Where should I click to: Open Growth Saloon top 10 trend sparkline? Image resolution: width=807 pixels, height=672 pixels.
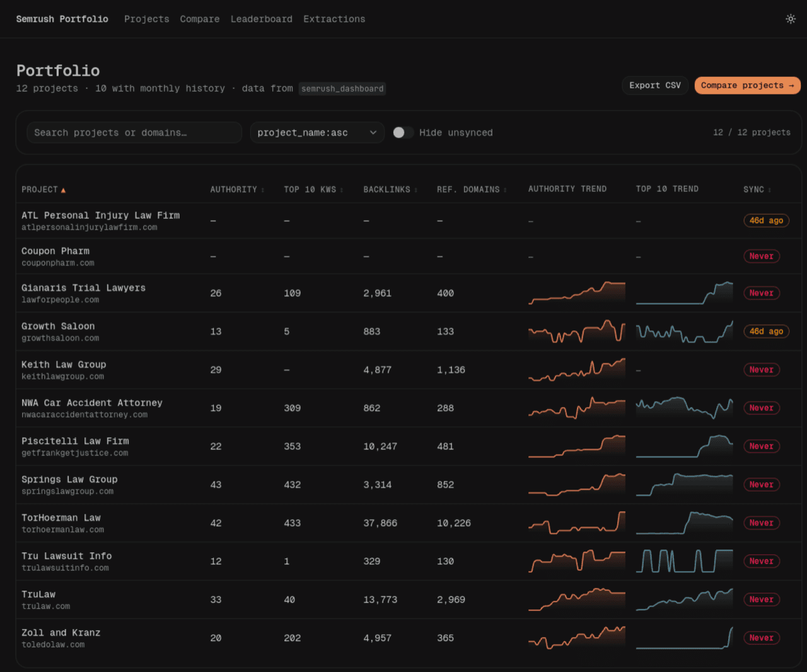(685, 332)
